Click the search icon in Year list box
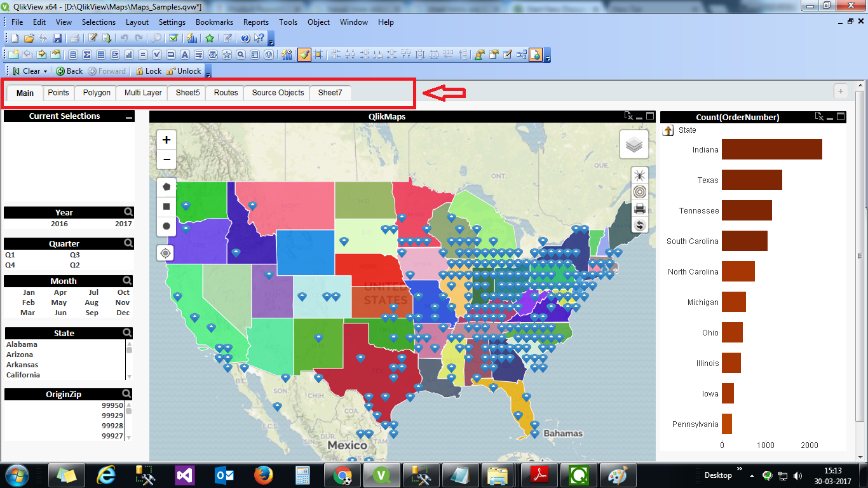Screen dimensions: 868x488 click(128, 212)
